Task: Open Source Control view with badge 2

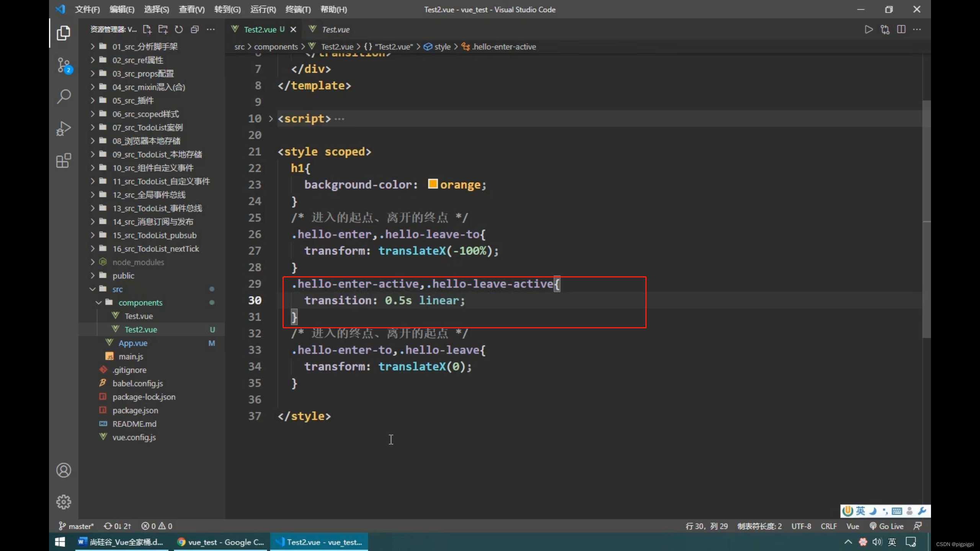Action: coord(64,65)
